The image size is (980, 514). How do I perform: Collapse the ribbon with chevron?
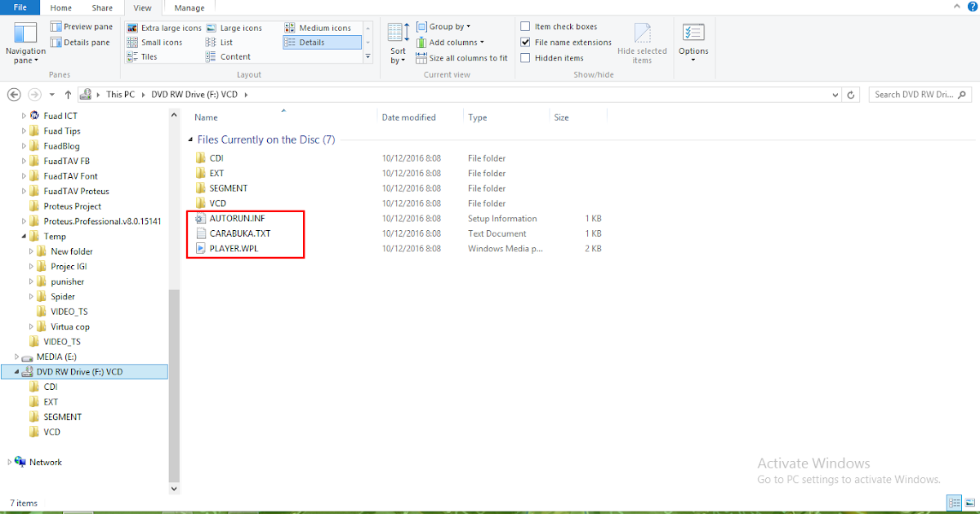[957, 7]
